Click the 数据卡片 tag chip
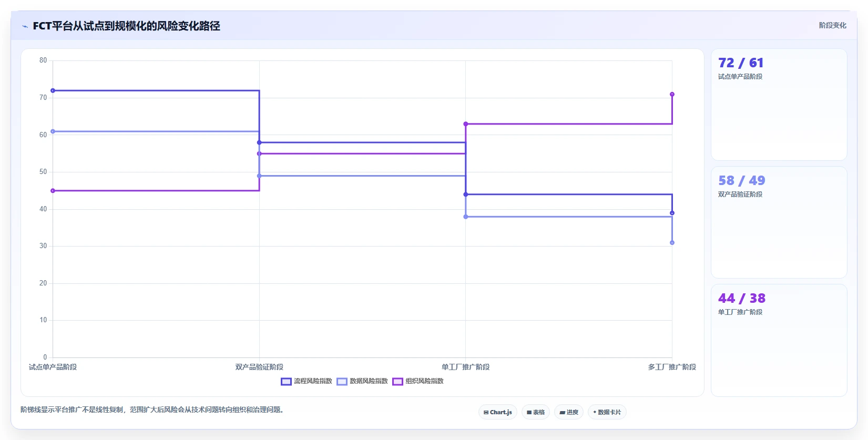 tap(607, 412)
